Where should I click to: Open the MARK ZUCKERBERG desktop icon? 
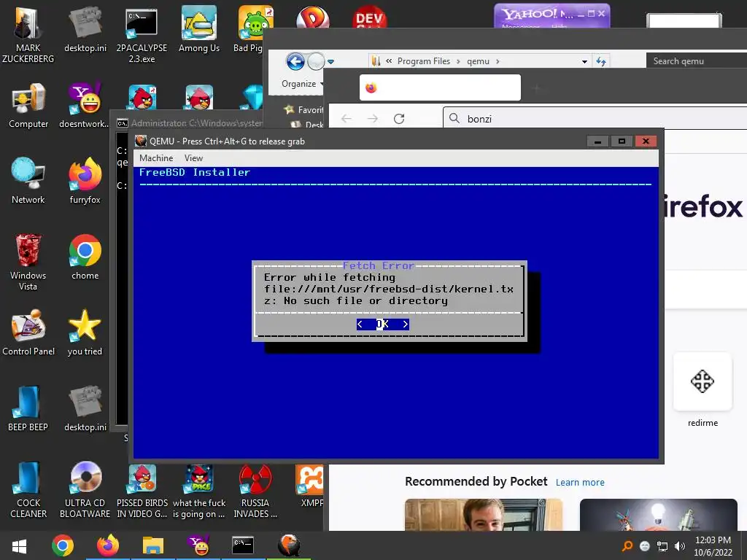[28, 34]
